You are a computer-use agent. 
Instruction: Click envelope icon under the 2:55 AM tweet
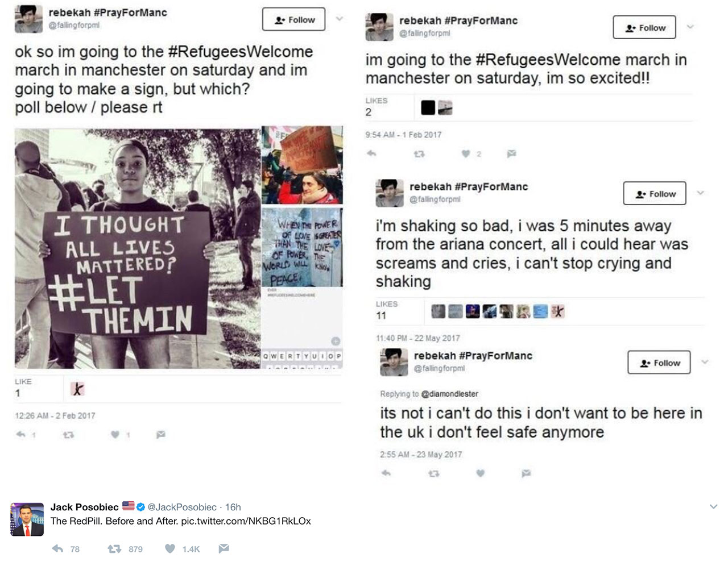click(x=526, y=473)
